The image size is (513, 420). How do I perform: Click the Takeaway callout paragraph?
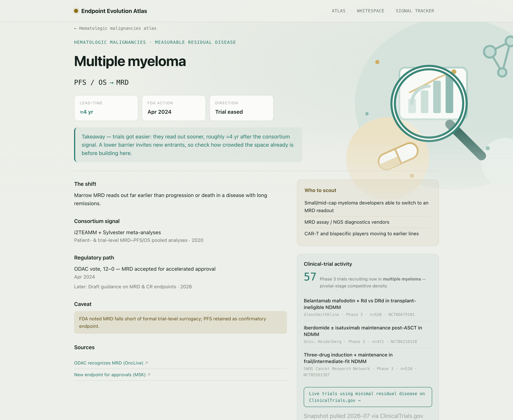(188, 145)
